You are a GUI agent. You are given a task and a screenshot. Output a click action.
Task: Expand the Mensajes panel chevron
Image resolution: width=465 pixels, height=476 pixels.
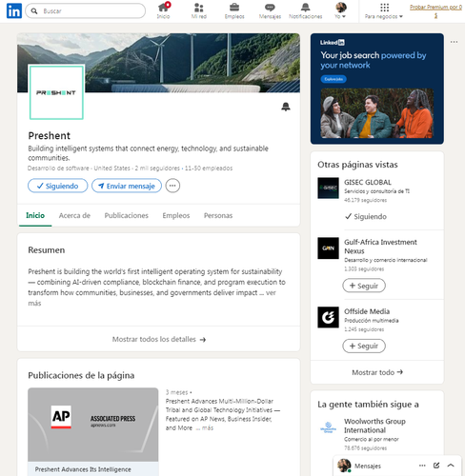[x=451, y=466]
